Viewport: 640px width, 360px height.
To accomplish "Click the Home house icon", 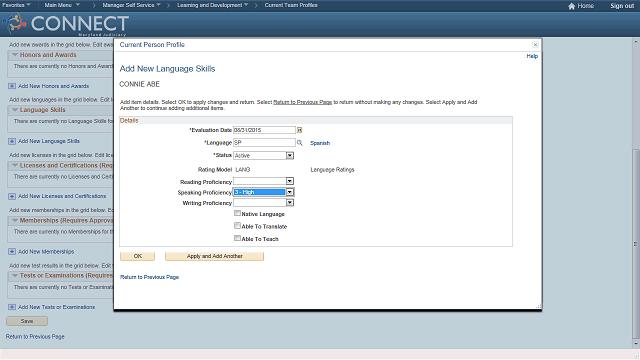I will pos(571,6).
